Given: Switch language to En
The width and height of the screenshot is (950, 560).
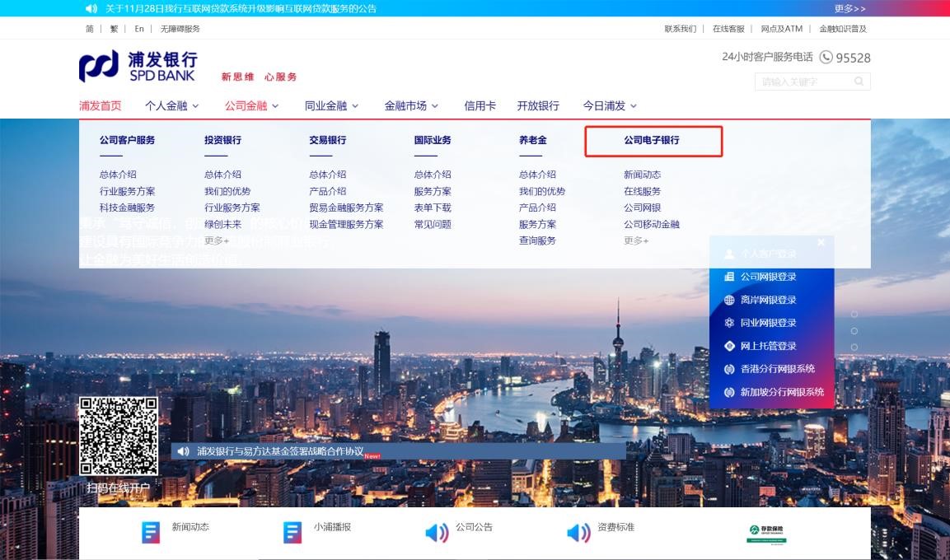Looking at the screenshot, I should pos(138,29).
